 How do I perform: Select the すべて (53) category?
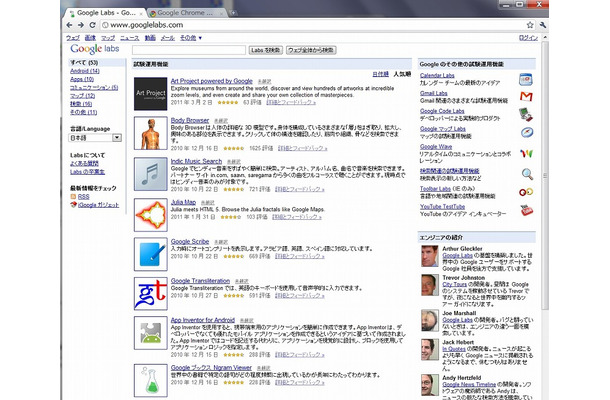[84, 62]
